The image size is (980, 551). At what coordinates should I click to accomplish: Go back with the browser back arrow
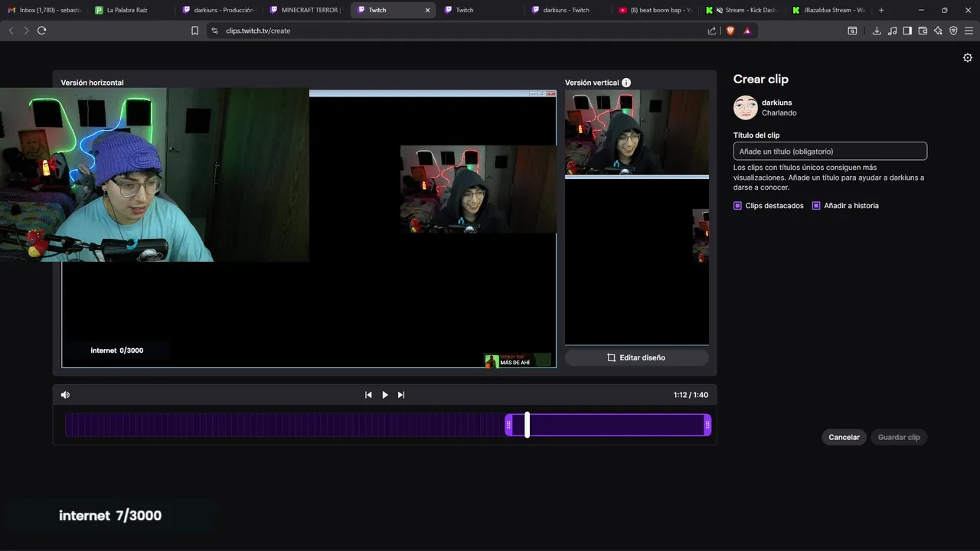coord(11,31)
